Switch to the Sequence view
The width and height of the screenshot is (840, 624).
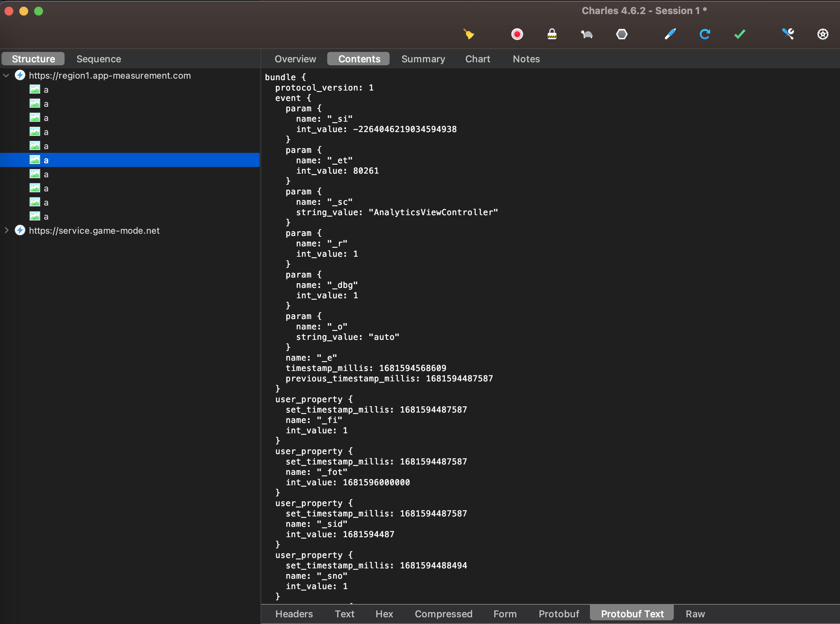click(99, 59)
